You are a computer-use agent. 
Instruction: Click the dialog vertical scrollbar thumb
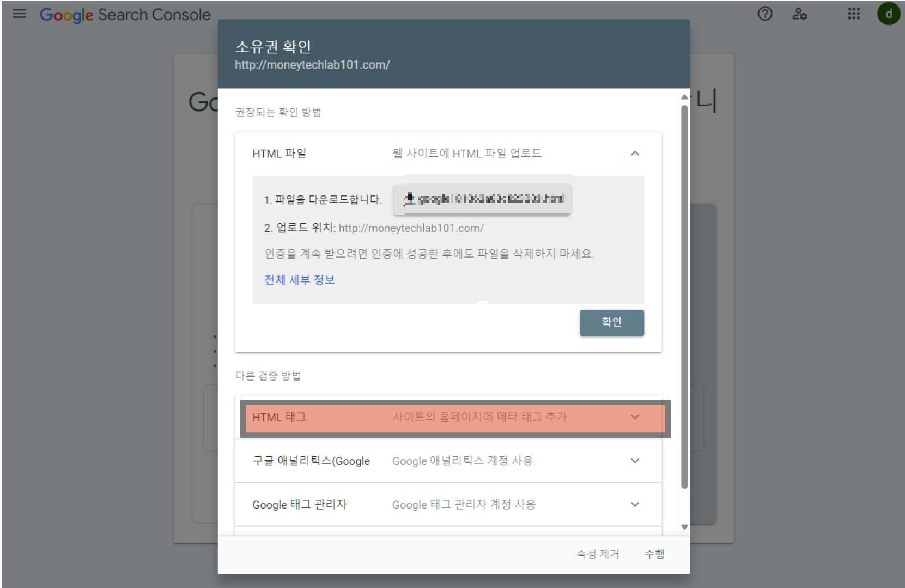click(x=684, y=297)
